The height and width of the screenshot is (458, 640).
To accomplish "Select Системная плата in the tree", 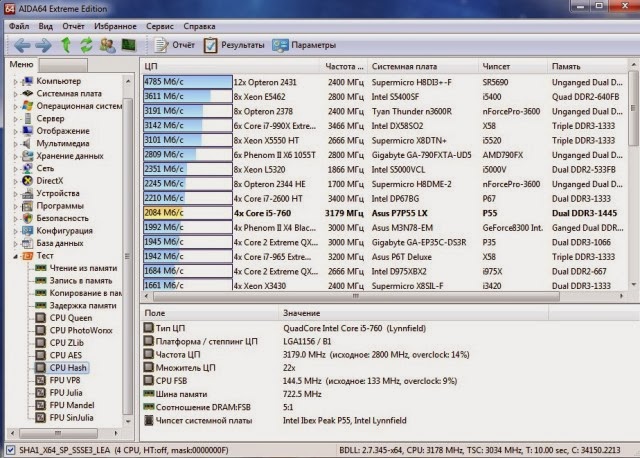I will click(x=69, y=93).
